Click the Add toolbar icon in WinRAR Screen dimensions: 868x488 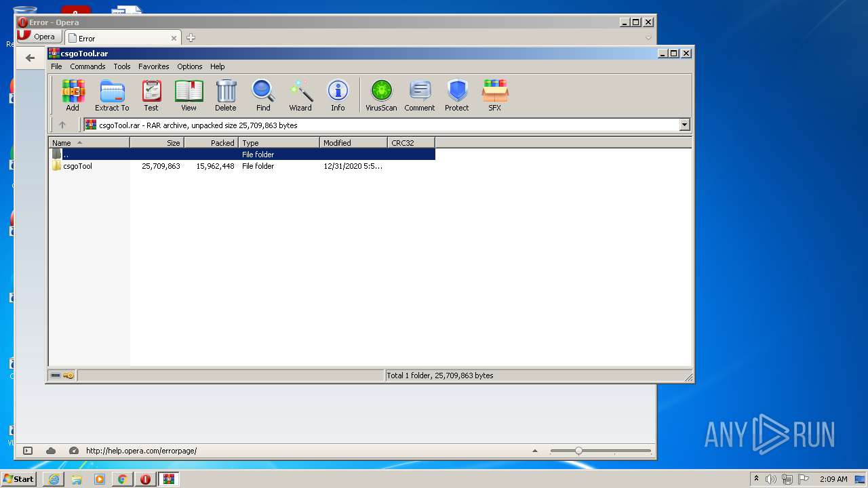point(73,95)
